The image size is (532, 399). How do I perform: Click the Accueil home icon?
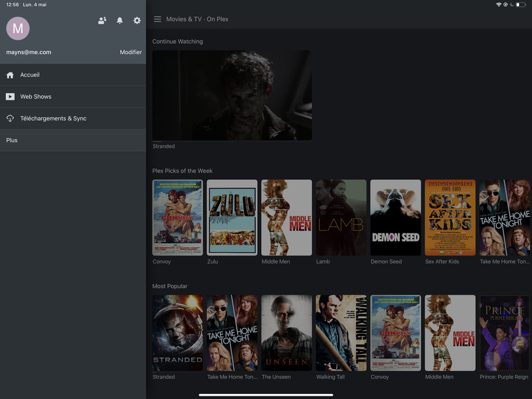[x=10, y=75]
